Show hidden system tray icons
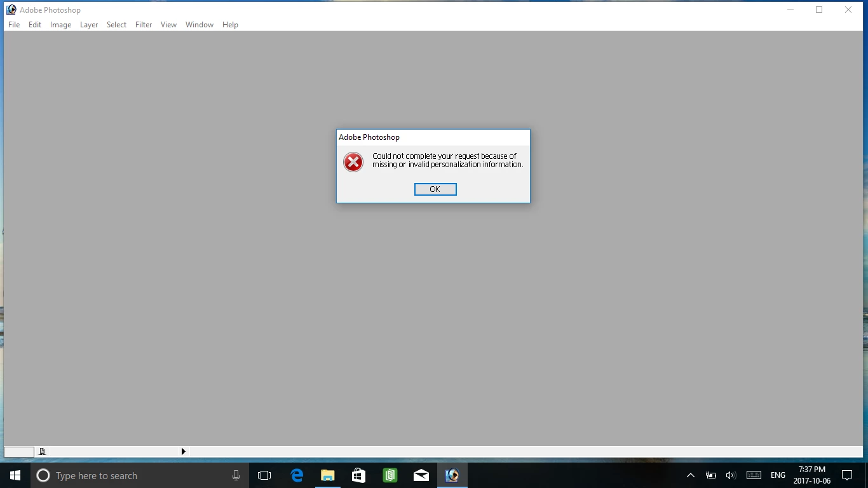The height and width of the screenshot is (488, 868). click(x=691, y=475)
